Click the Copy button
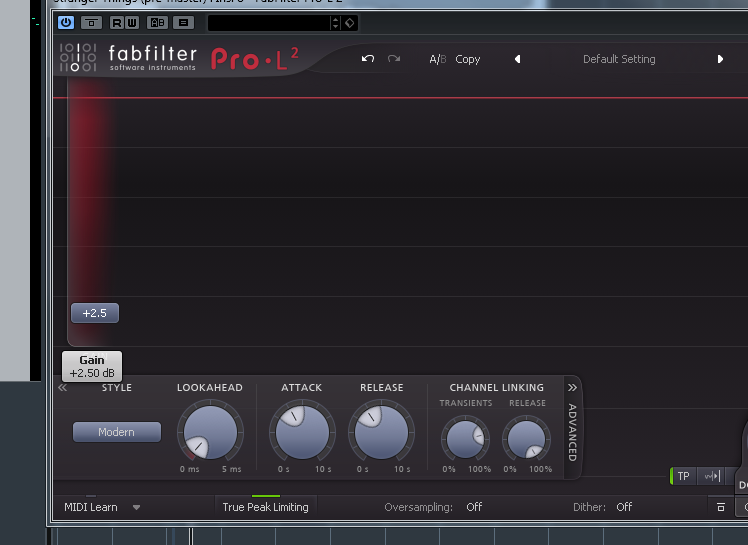 point(468,59)
